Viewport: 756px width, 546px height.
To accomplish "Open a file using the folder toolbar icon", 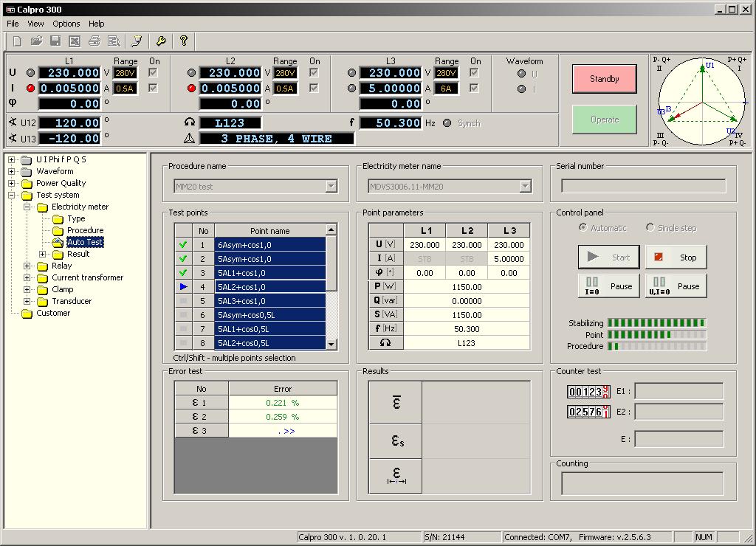I will coord(36,41).
